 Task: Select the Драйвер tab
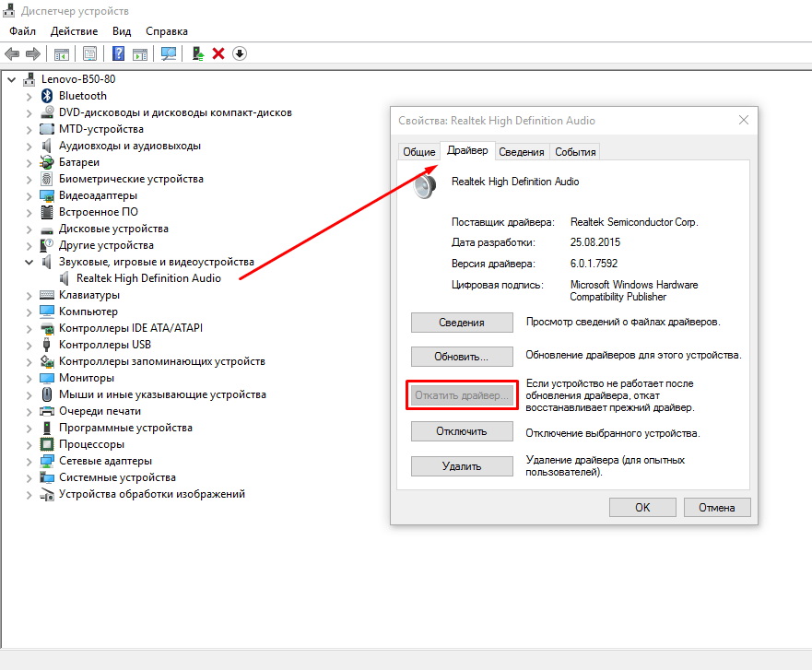pos(467,150)
